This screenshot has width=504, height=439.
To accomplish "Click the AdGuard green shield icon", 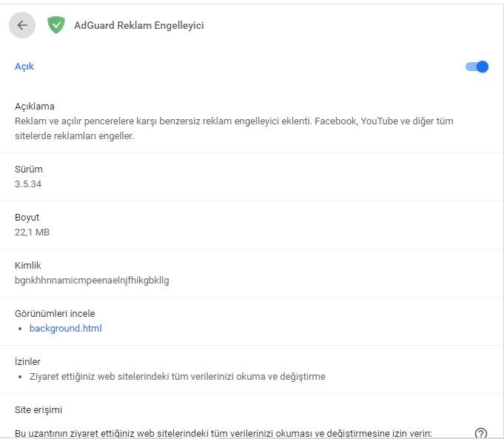I will coord(56,25).
